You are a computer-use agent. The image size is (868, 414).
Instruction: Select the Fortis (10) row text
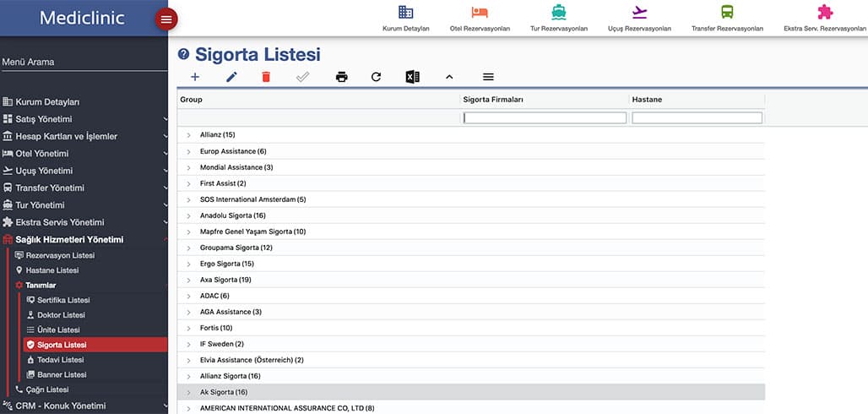coord(216,328)
